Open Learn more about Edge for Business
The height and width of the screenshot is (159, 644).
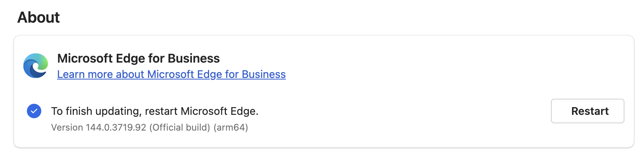(x=171, y=74)
